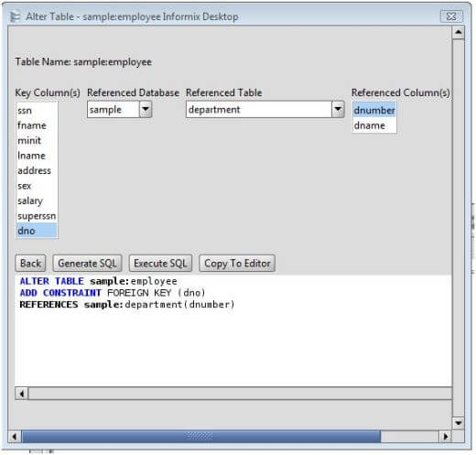Screen dimensions: 476x455
Task: Close the Alter Table window
Action: (x=451, y=16)
